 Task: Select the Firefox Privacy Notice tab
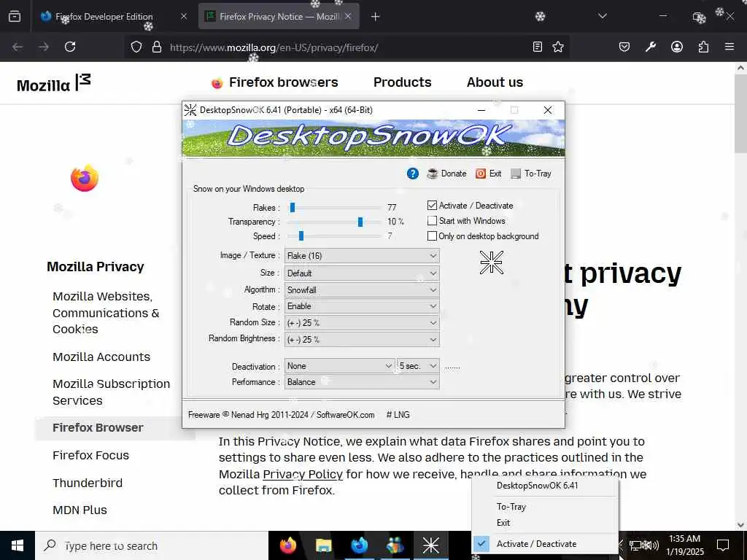point(279,17)
